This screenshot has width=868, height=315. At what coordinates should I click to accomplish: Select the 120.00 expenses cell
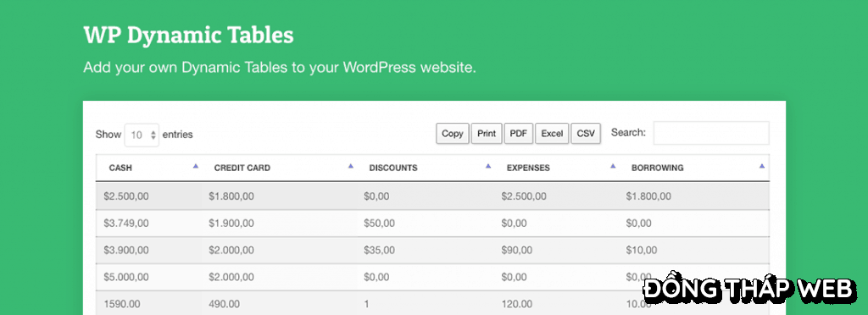517,304
